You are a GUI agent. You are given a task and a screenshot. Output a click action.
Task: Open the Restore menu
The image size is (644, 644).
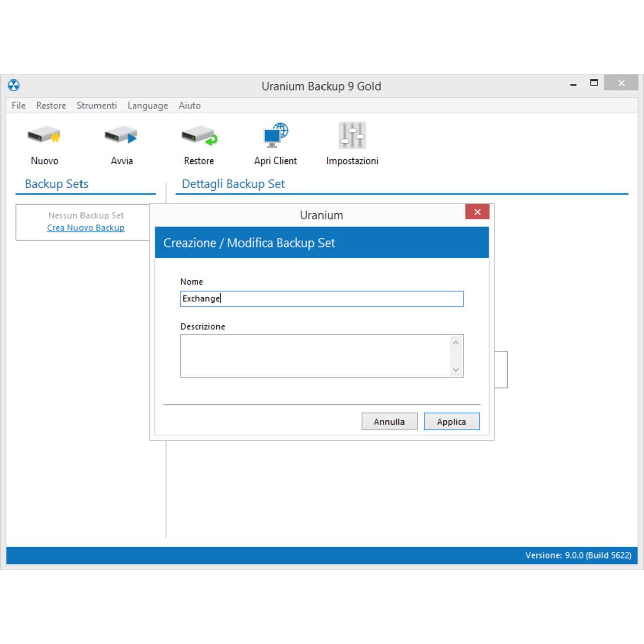51,105
